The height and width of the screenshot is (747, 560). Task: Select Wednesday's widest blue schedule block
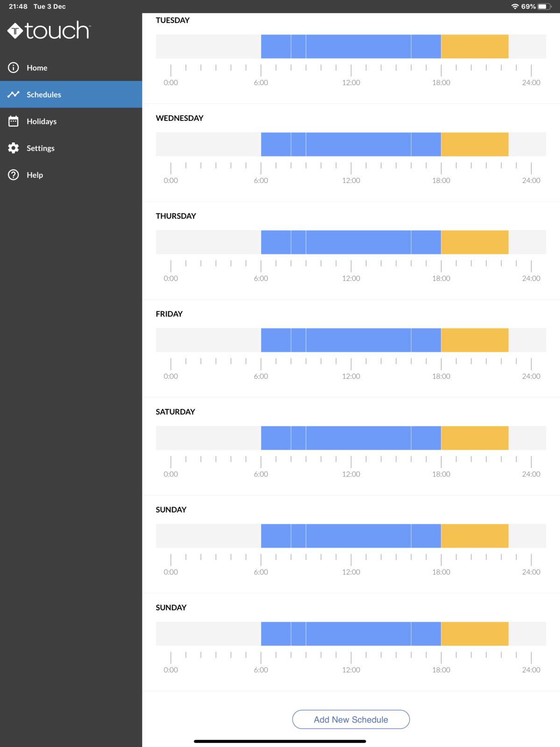pos(358,144)
